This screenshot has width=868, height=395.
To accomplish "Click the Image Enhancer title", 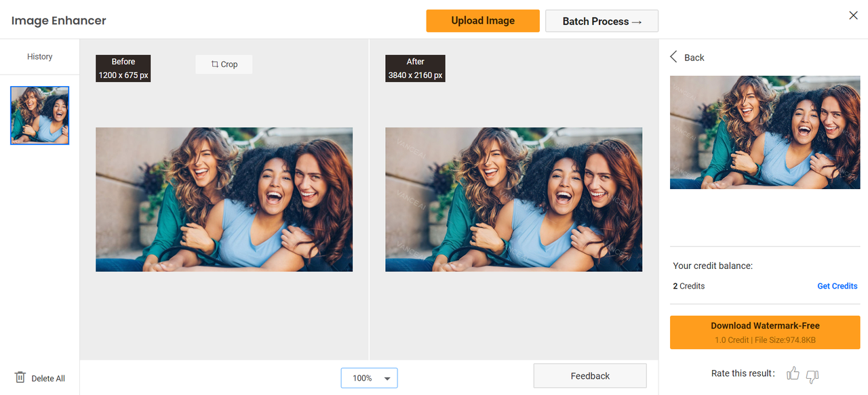I will coord(59,20).
